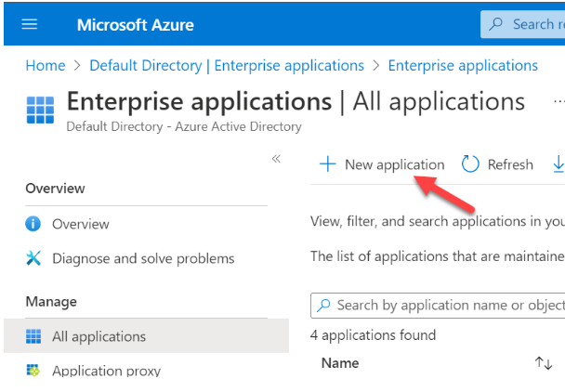Click New application button
Image resolution: width=565 pixels, height=392 pixels.
point(382,164)
